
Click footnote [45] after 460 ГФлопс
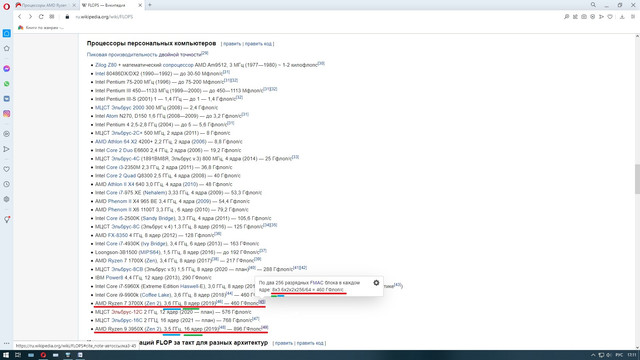[x=262, y=302]
